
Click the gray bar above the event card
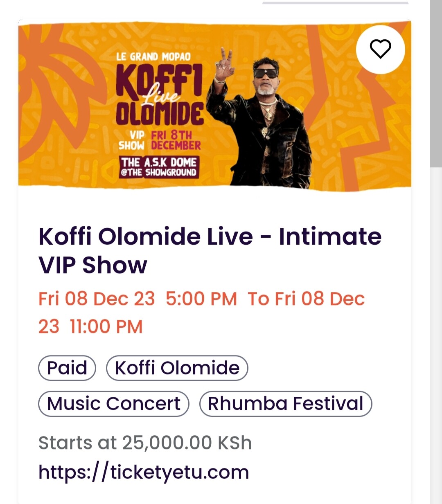click(335, 2)
